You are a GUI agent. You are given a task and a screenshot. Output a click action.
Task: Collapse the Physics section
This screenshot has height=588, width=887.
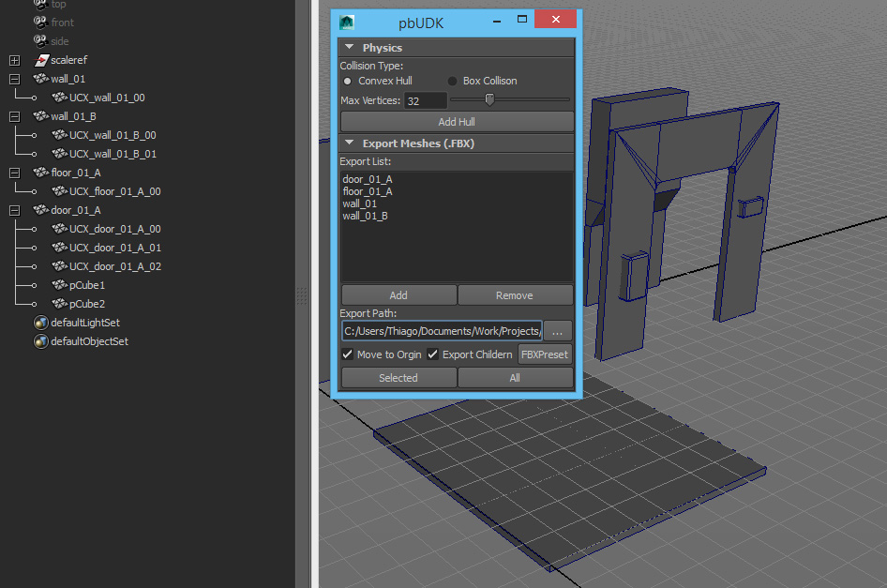pyautogui.click(x=349, y=47)
